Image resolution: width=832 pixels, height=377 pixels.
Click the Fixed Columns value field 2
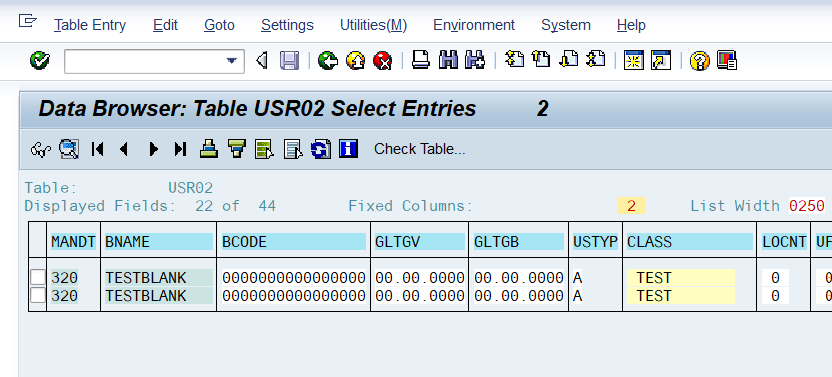631,206
